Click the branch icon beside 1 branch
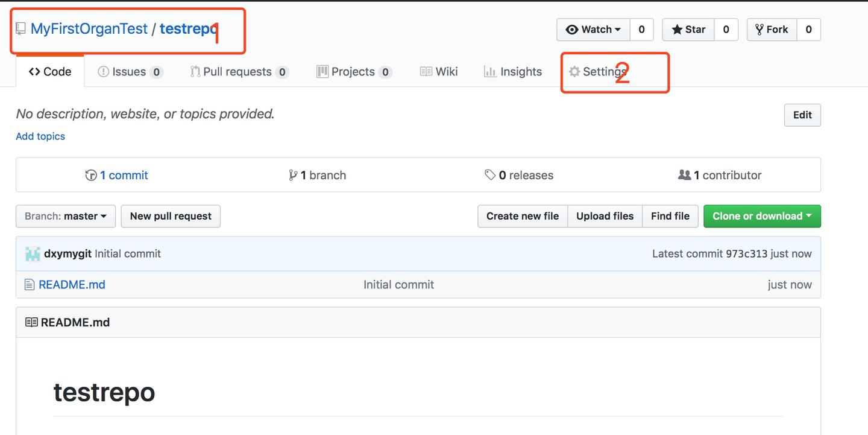 (x=293, y=175)
